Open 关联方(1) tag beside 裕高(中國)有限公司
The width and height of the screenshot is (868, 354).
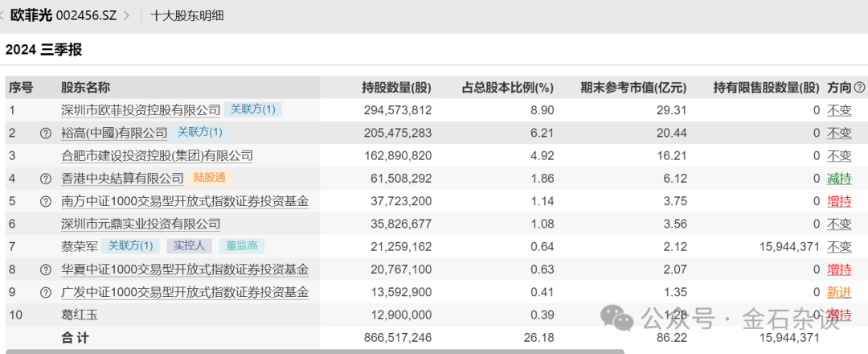(200, 133)
